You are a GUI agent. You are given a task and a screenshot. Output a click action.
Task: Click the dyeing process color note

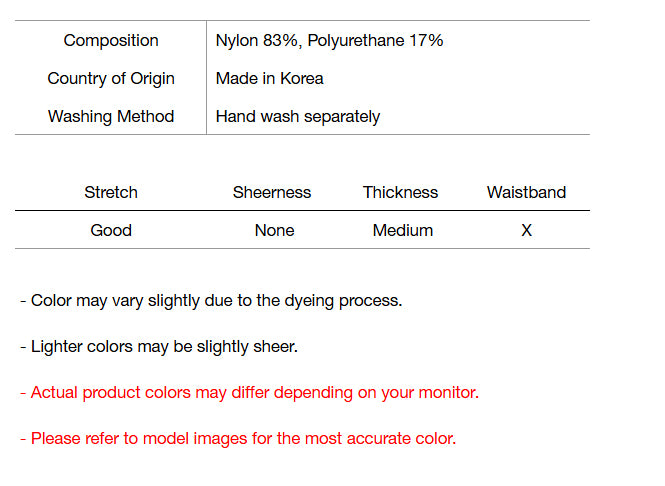(211, 301)
